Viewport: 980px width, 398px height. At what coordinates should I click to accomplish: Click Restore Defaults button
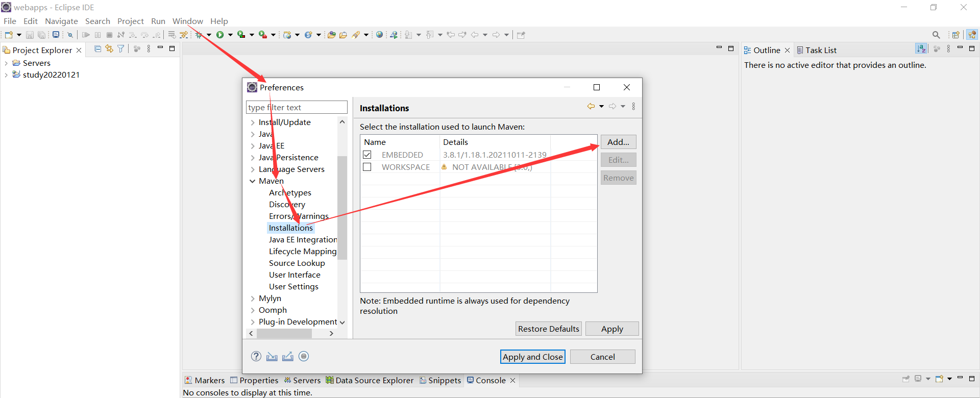point(549,329)
